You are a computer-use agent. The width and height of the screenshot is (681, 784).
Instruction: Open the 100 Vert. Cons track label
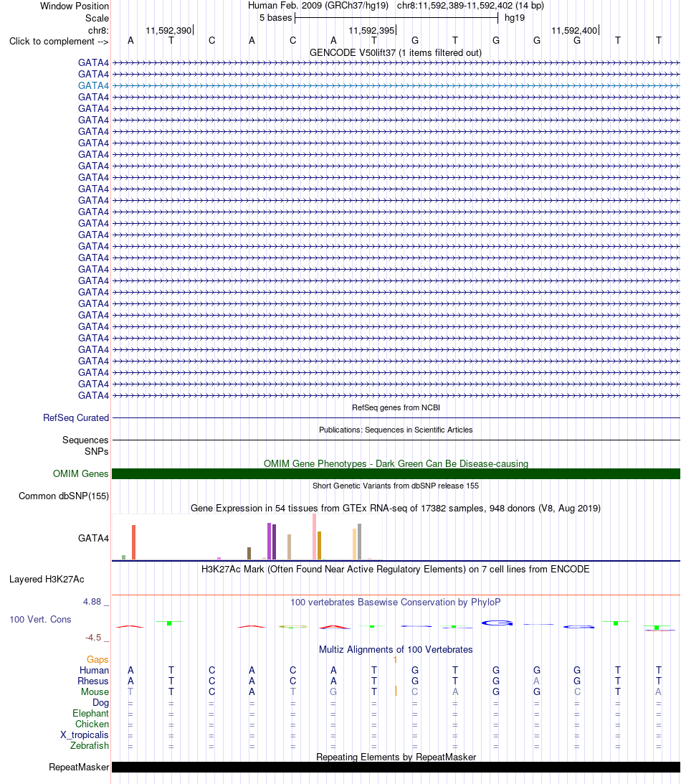coord(40,619)
